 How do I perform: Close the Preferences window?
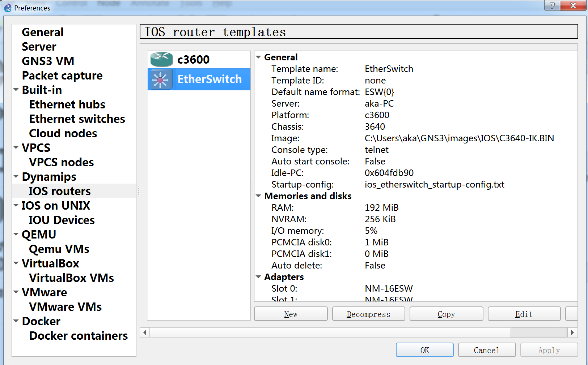[573, 5]
